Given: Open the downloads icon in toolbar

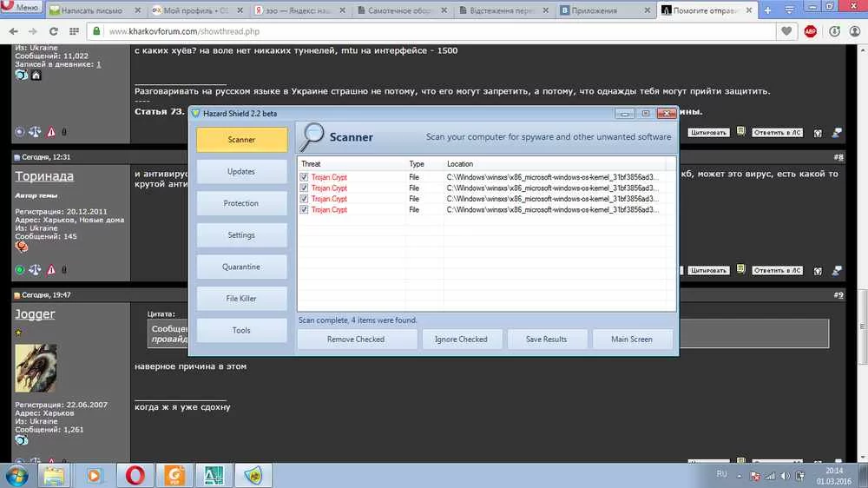Looking at the screenshot, I should click(835, 31).
